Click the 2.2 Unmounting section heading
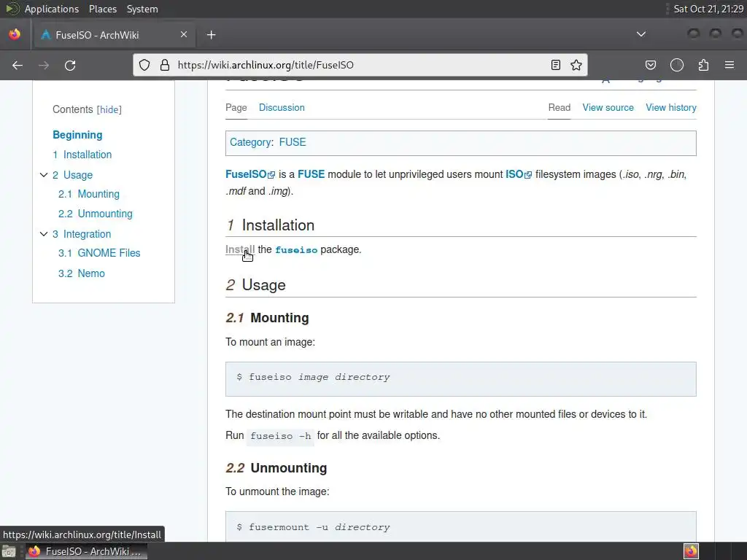 point(276,468)
